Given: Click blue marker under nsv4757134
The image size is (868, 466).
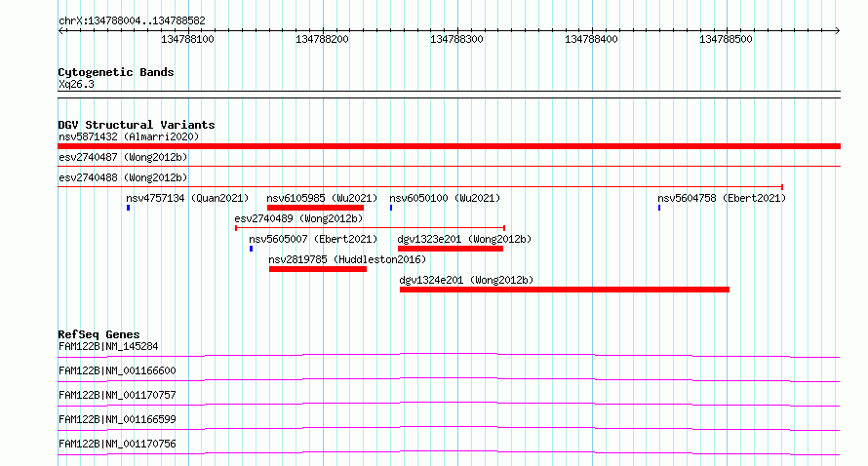Looking at the screenshot, I should coord(129,208).
